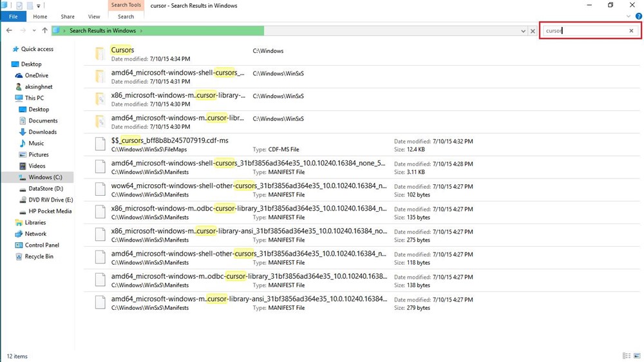The height and width of the screenshot is (362, 644).
Task: Switch to large thumbnails view
Action: point(637,356)
